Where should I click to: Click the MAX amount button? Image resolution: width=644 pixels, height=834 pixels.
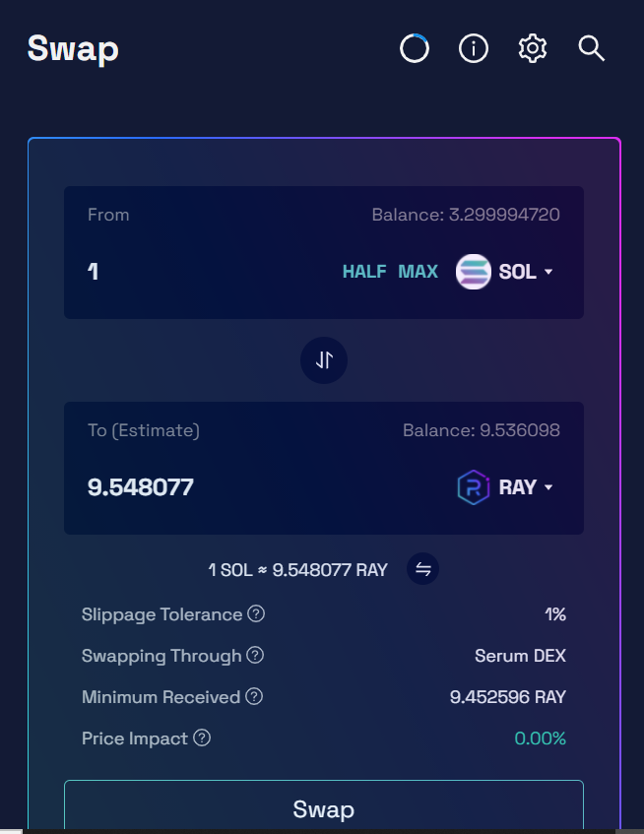point(418,272)
